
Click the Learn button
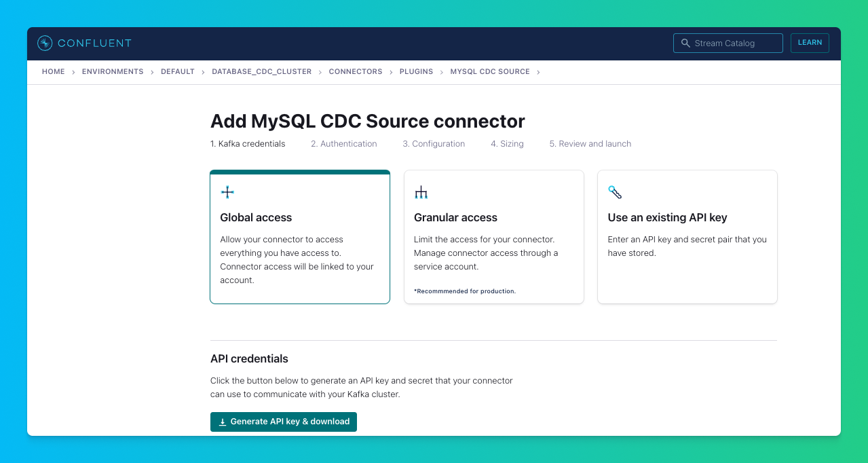810,43
